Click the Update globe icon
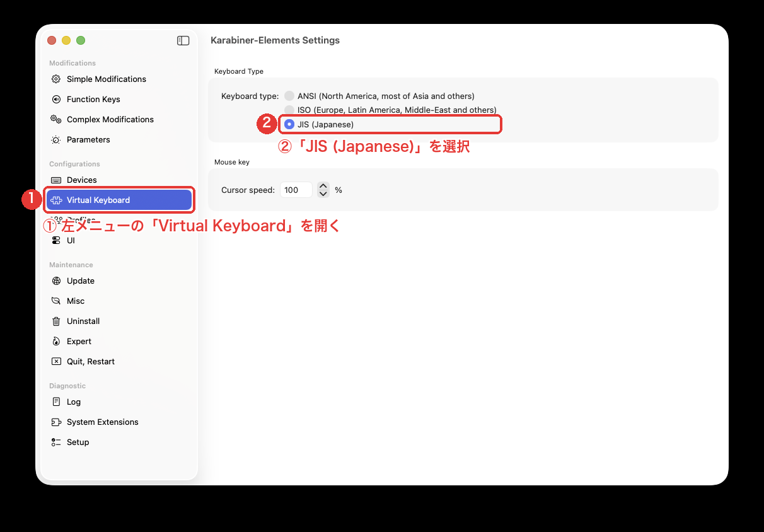This screenshot has height=532, width=764. pos(55,280)
